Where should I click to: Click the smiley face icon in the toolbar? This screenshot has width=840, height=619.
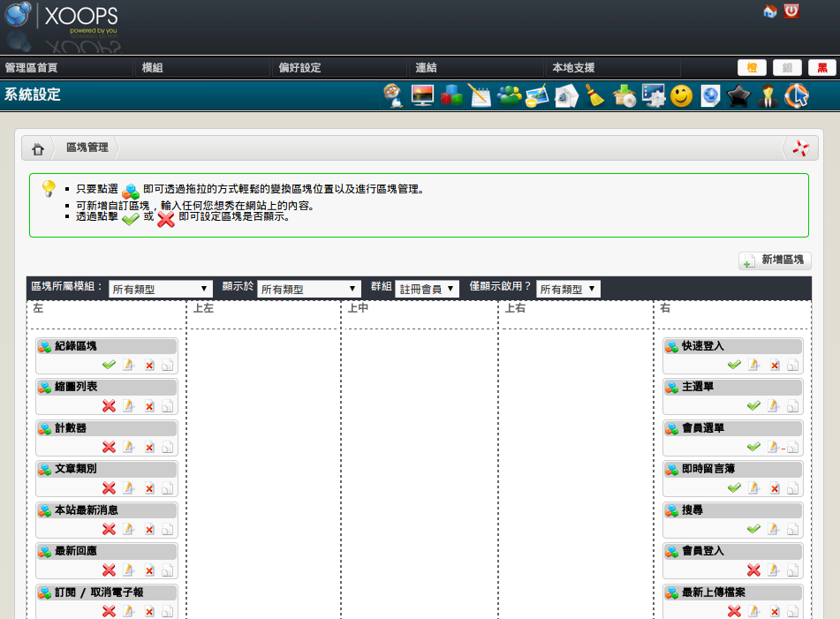click(681, 95)
